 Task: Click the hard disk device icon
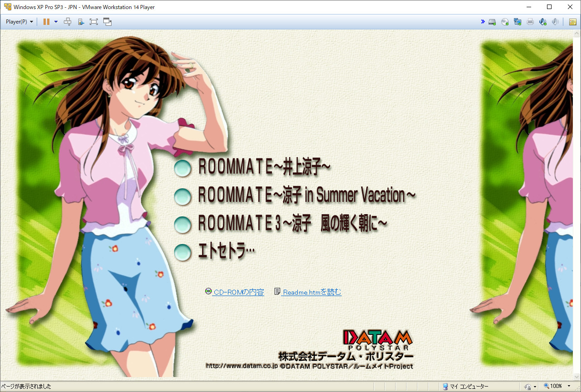492,22
